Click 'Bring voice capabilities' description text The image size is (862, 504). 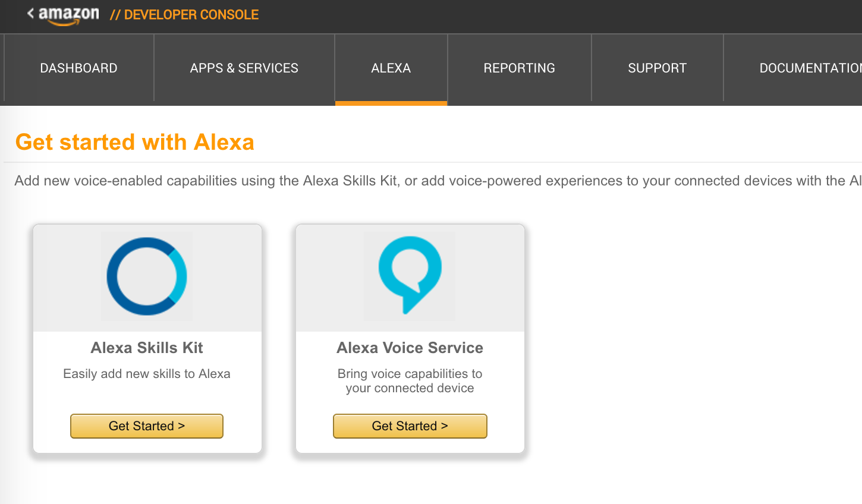tap(410, 381)
